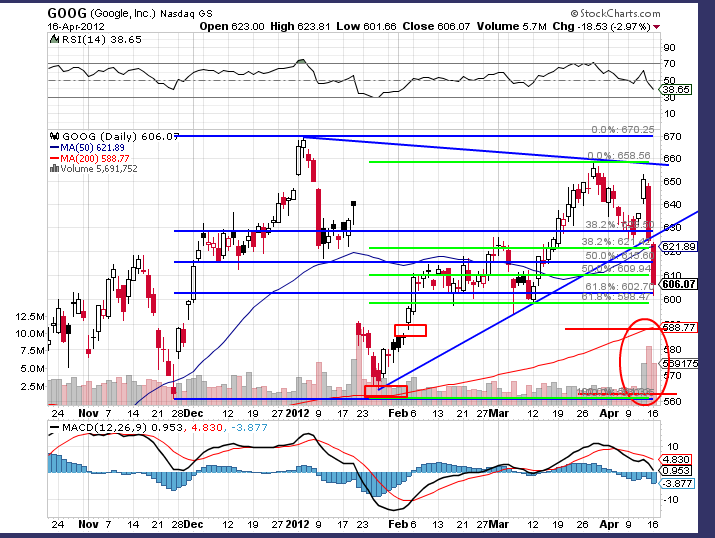Click the 12.5M volume axis label
715x538 pixels.
30,316
